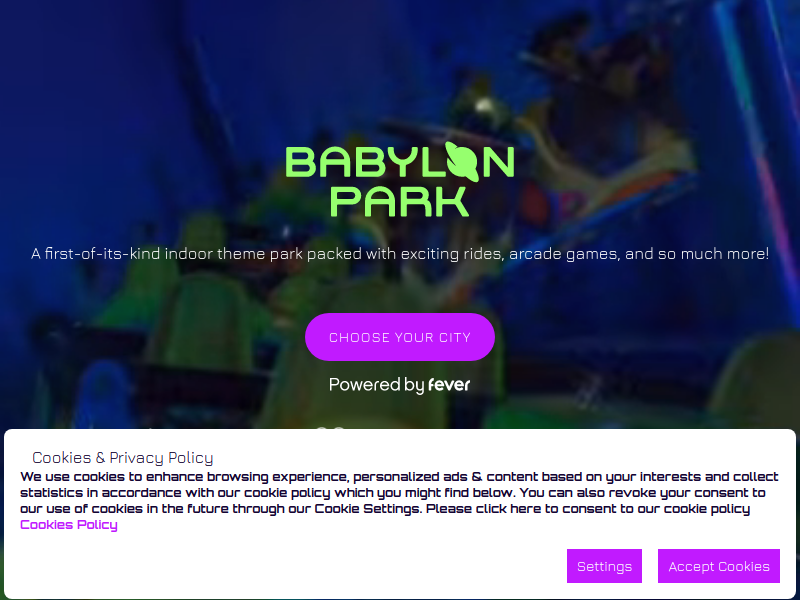Click the Cookies & Privacy Policy heading
Screen dimensions: 800x600
[x=122, y=458]
